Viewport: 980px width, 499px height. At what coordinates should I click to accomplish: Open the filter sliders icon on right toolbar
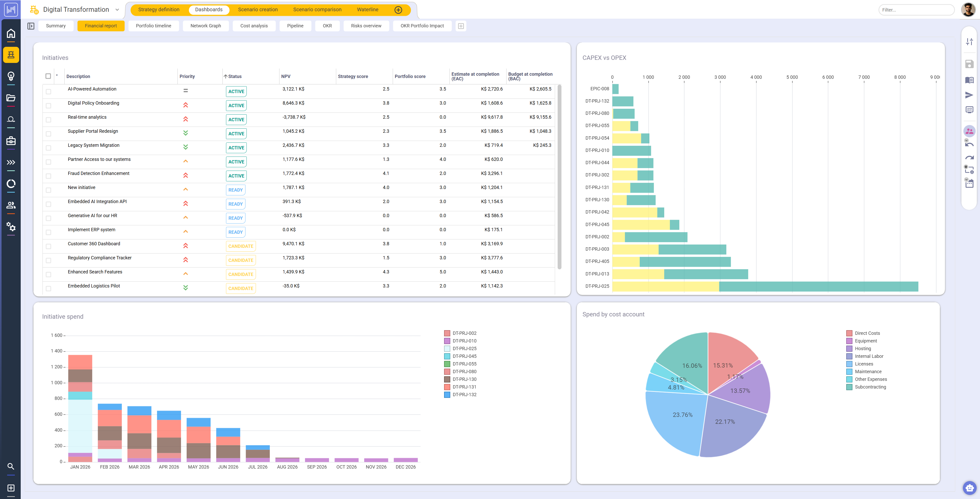click(x=969, y=42)
